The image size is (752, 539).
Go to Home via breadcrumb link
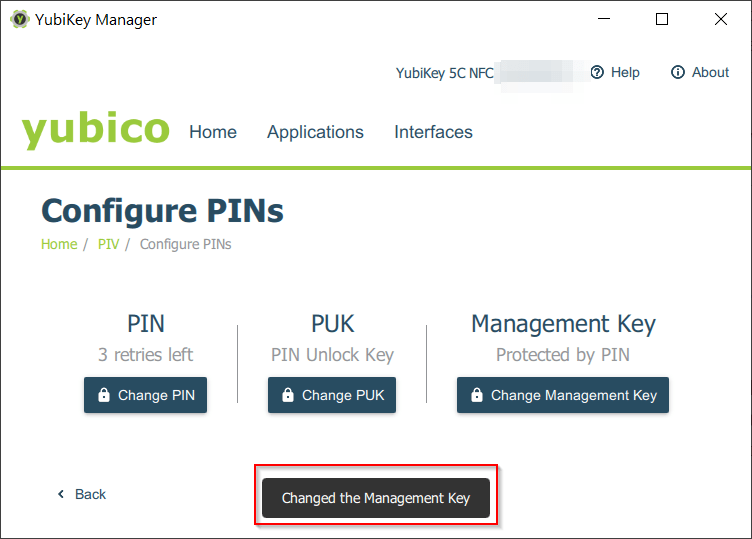pos(59,244)
